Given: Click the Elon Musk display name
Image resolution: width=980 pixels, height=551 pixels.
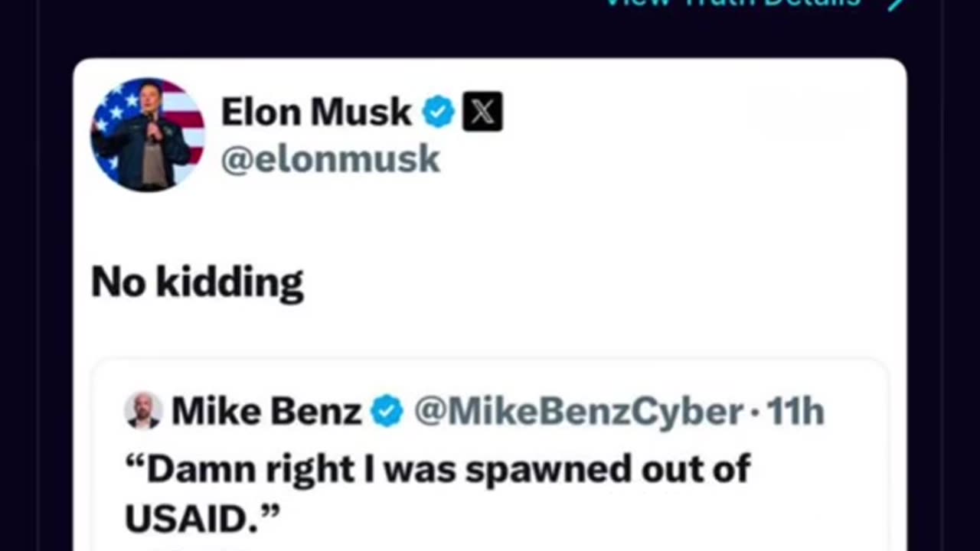Looking at the screenshot, I should click(x=316, y=113).
